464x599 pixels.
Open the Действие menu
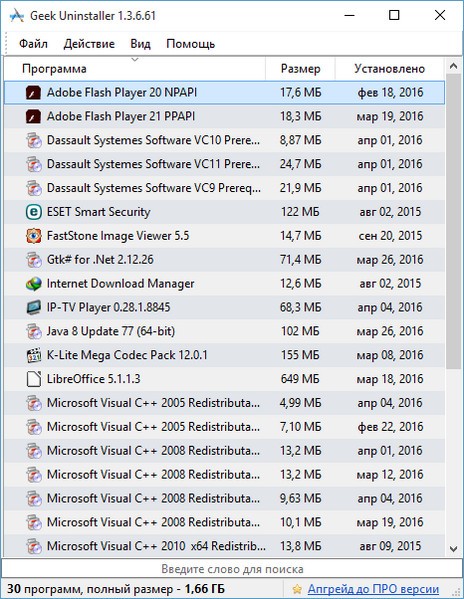click(89, 44)
